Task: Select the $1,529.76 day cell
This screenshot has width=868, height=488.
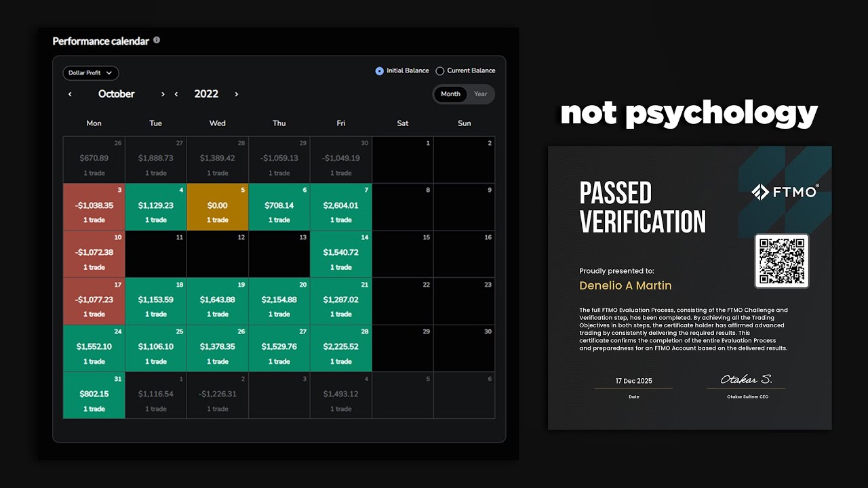Action: 279,348
